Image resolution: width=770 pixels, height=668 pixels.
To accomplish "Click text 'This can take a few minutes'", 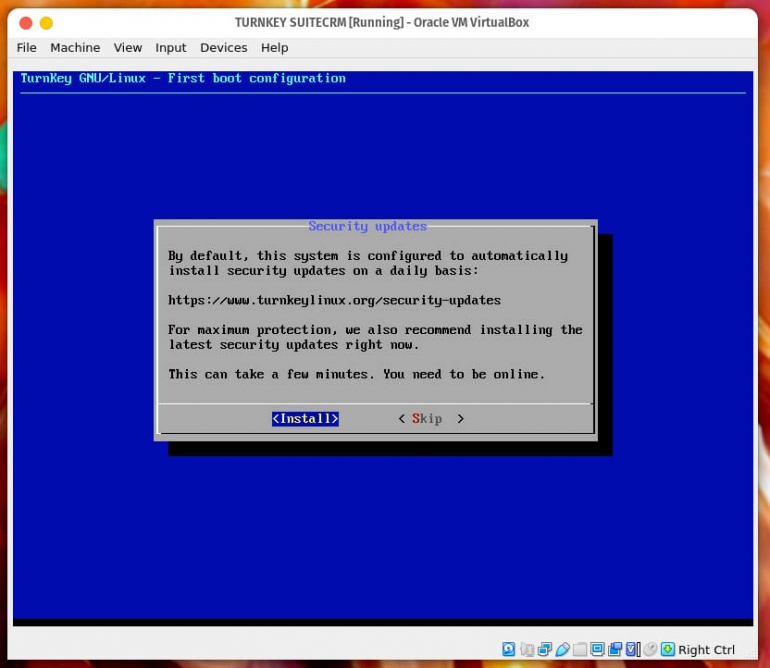I will [268, 374].
